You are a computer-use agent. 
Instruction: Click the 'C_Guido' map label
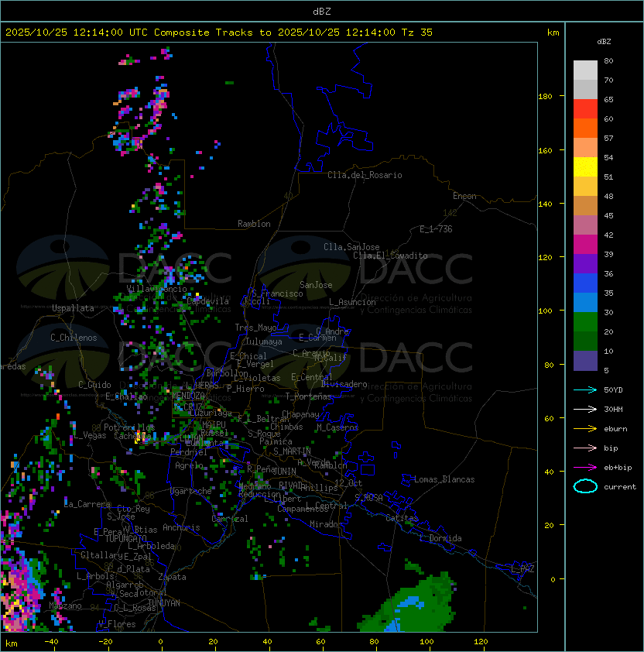point(94,385)
